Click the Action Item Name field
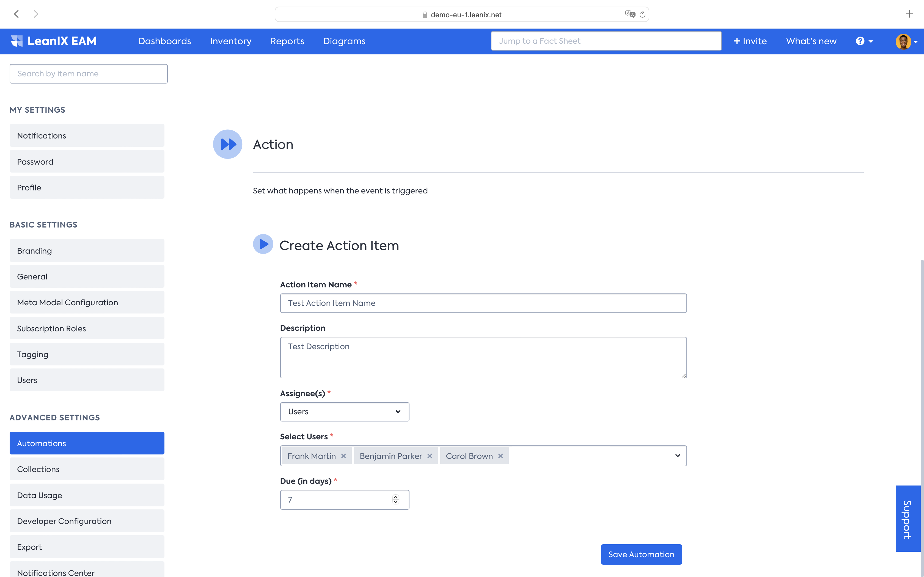Screen dimensions: 924x577 tap(483, 303)
